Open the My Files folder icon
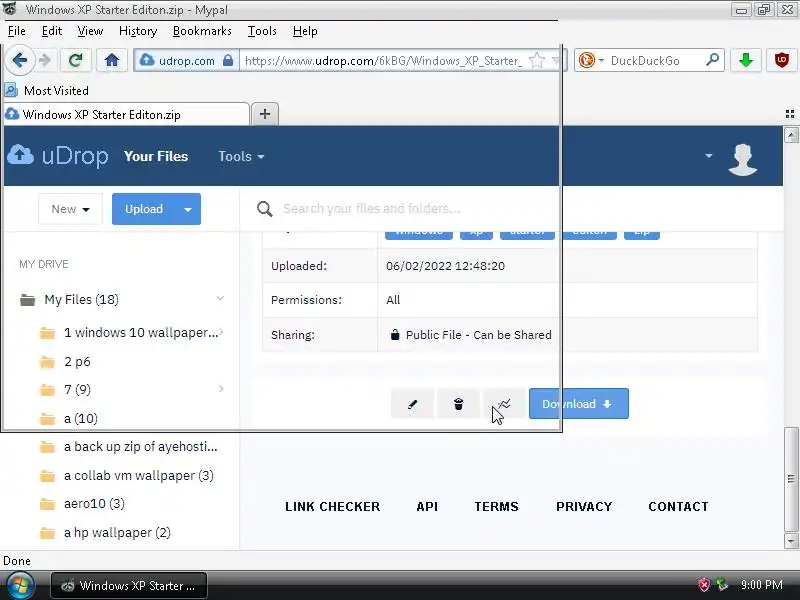Viewport: 800px width, 600px height. (x=27, y=299)
